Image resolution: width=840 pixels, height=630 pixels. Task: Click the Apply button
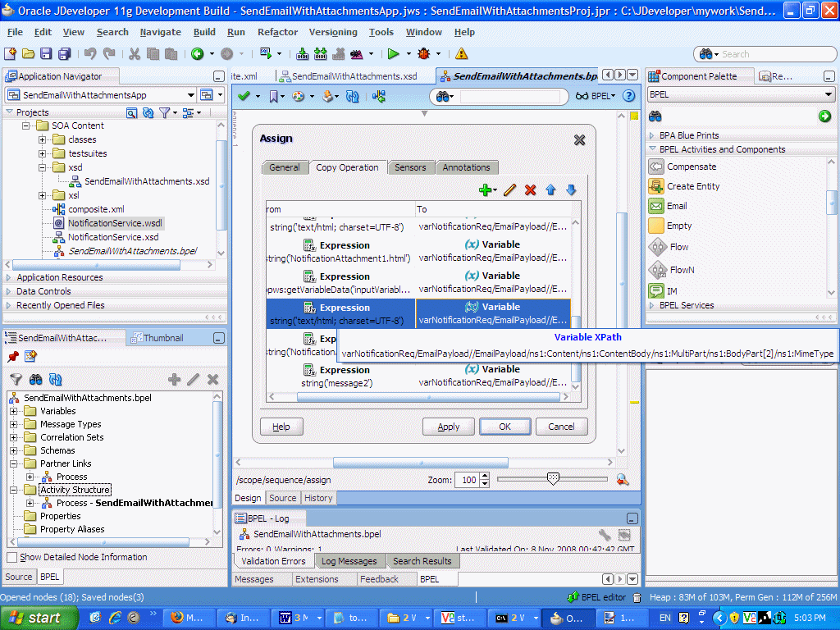[449, 427]
